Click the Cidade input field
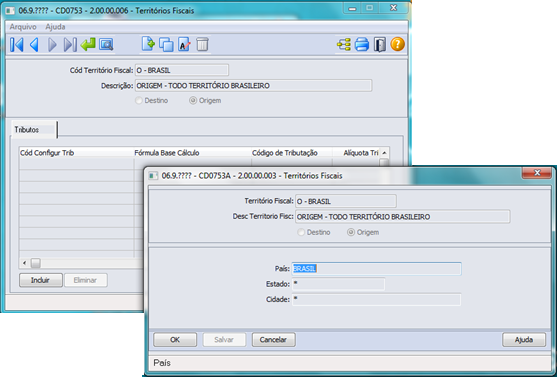Screen dimensions: 557x377 (377, 300)
